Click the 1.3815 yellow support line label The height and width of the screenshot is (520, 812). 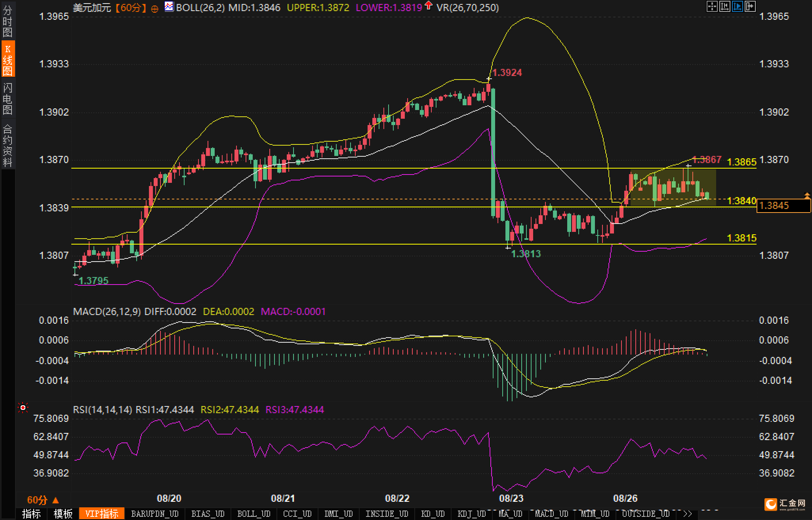pyautogui.click(x=742, y=238)
